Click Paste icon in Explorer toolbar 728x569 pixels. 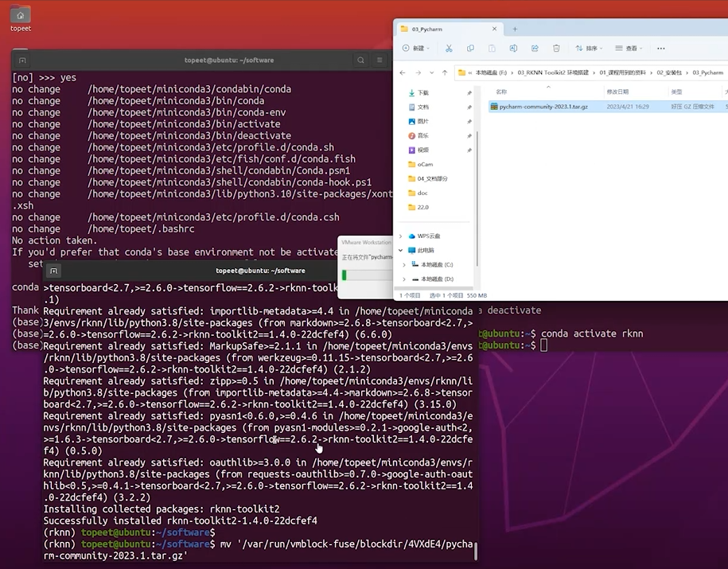coord(492,49)
